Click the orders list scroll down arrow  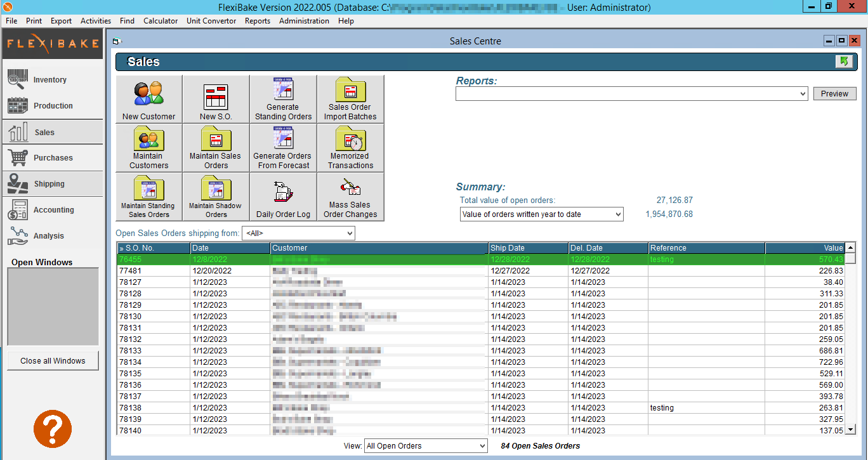click(x=850, y=430)
